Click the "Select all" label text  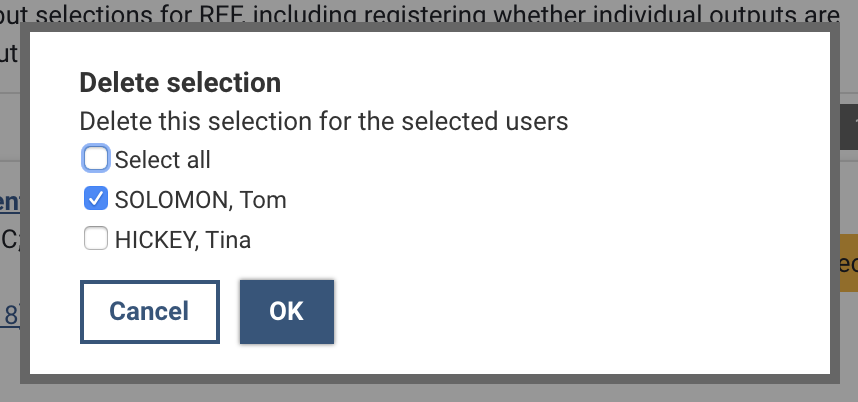point(162,160)
